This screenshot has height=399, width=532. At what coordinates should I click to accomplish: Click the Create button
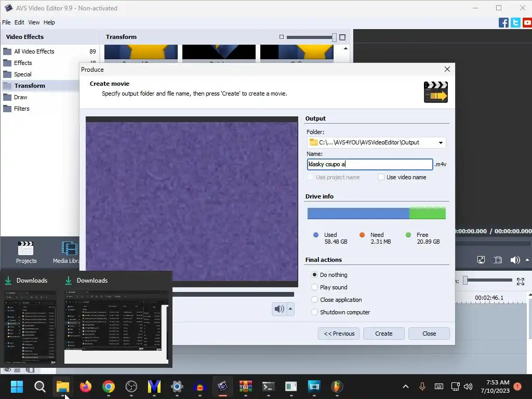(x=384, y=334)
